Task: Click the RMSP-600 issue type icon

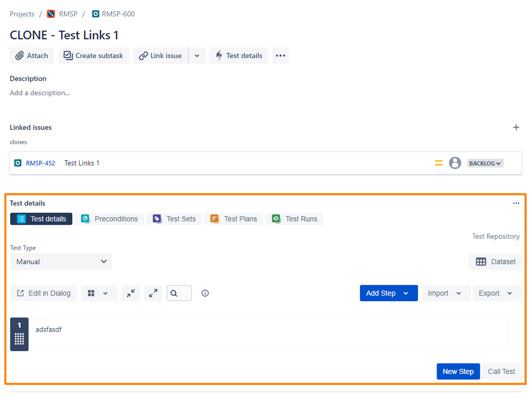Action: 96,14
